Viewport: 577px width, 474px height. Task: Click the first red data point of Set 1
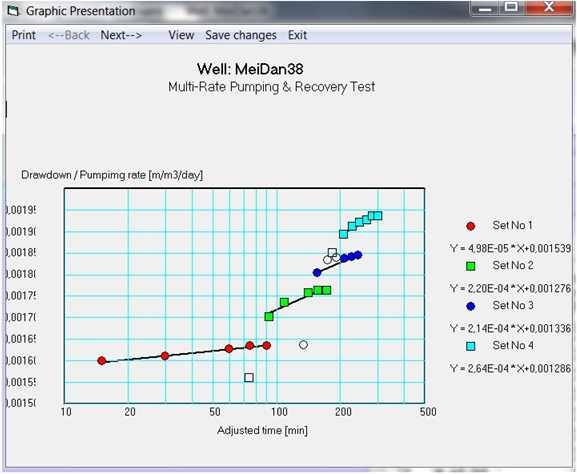click(102, 361)
